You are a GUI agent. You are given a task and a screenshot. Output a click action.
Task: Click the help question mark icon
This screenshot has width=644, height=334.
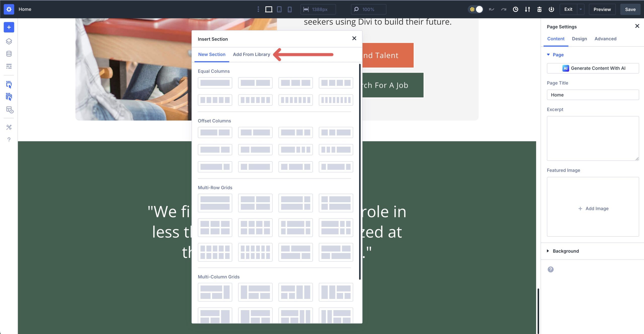click(9, 140)
